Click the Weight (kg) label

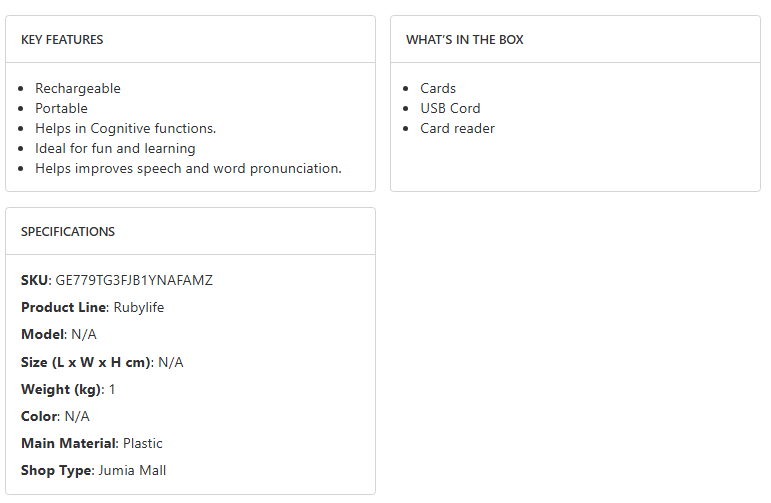pyautogui.click(x=60, y=389)
